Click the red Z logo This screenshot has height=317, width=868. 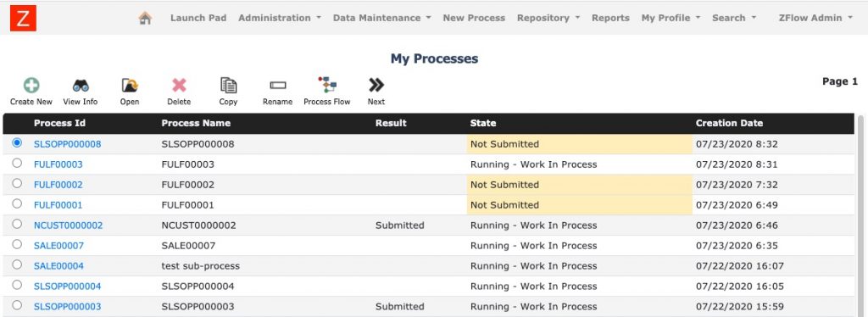(x=23, y=18)
